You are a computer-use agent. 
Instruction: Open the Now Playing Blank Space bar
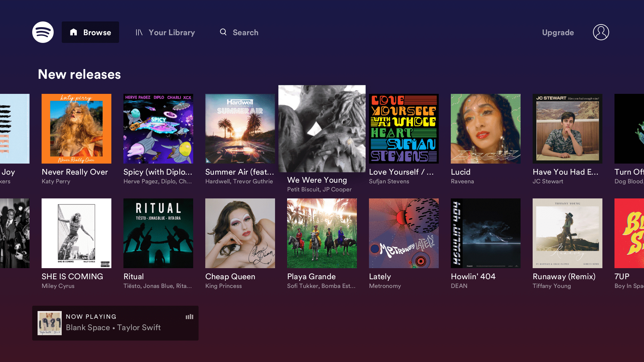coord(115,323)
